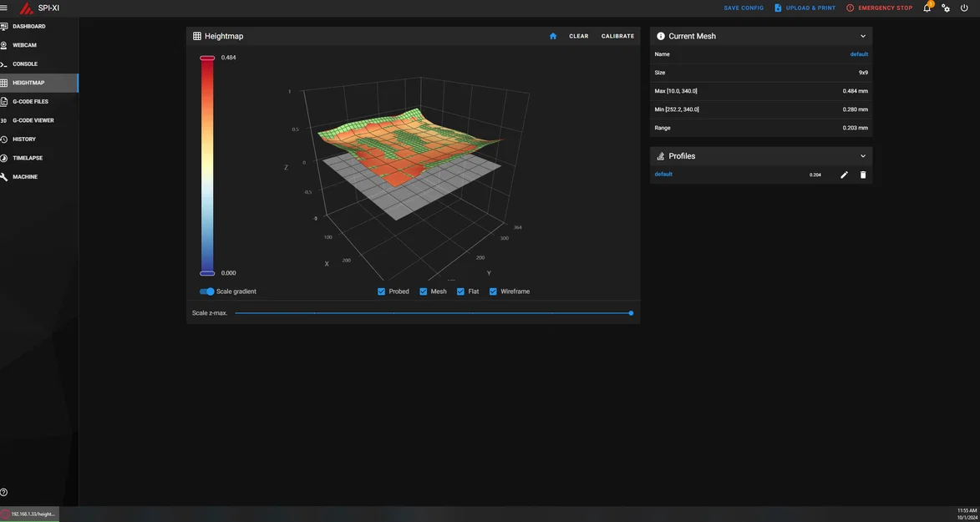Click the Machine wrench icon
Viewport: 980px width, 522px height.
(3, 177)
